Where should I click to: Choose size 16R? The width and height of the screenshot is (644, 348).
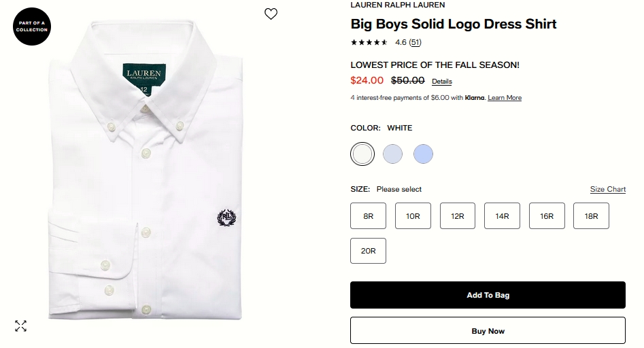547,216
